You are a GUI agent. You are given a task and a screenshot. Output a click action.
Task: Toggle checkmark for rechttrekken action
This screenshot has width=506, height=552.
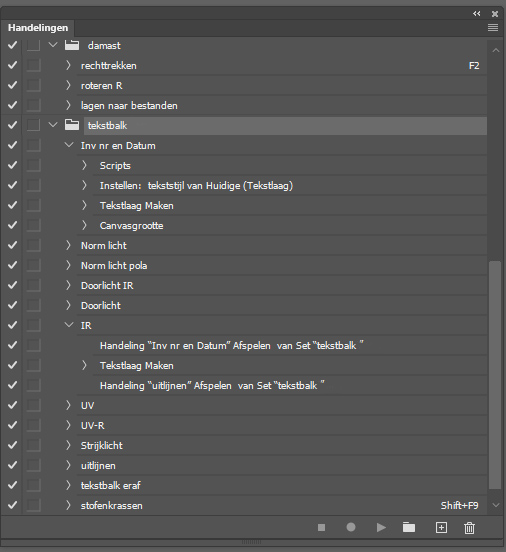pos(12,65)
